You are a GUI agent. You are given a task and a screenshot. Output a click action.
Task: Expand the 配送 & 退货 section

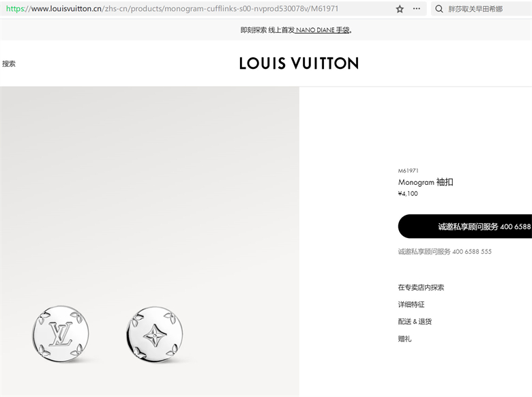pyautogui.click(x=415, y=321)
